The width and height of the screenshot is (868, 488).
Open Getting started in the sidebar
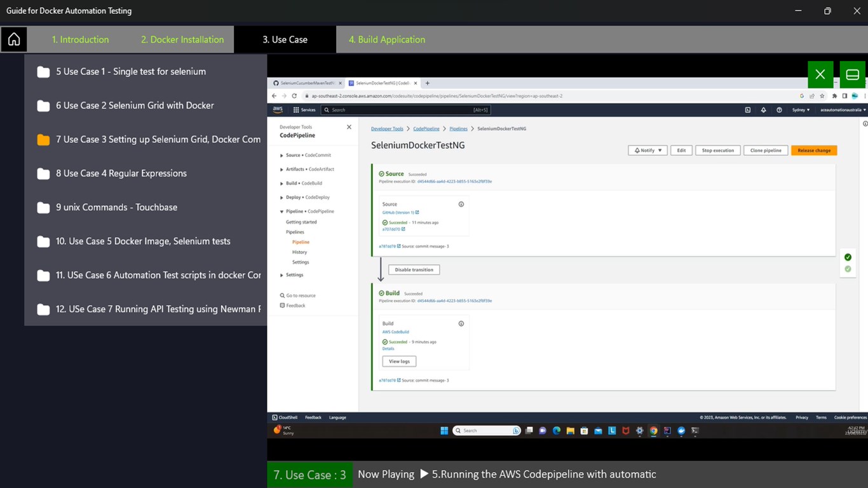pyautogui.click(x=301, y=222)
